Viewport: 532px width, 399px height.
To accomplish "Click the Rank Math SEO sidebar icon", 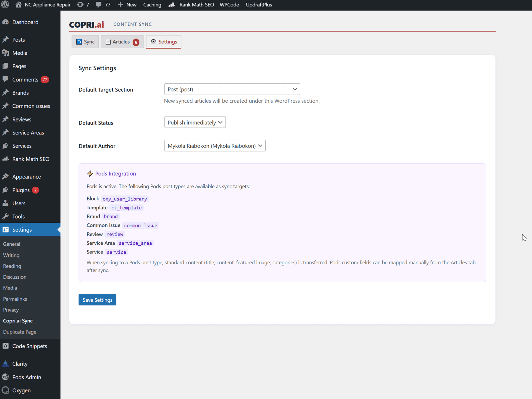I will pos(6,159).
